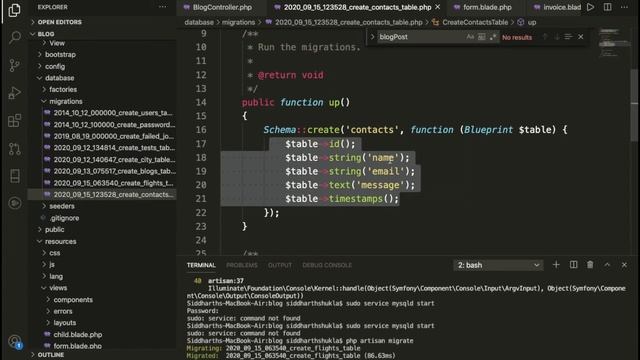Screen dimensions: 640x360
Task: Kill terminal with trash icon
Action: [590, 265]
